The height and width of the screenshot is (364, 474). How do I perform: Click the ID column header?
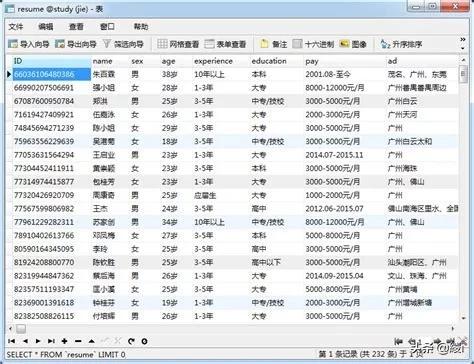pyautogui.click(x=52, y=61)
